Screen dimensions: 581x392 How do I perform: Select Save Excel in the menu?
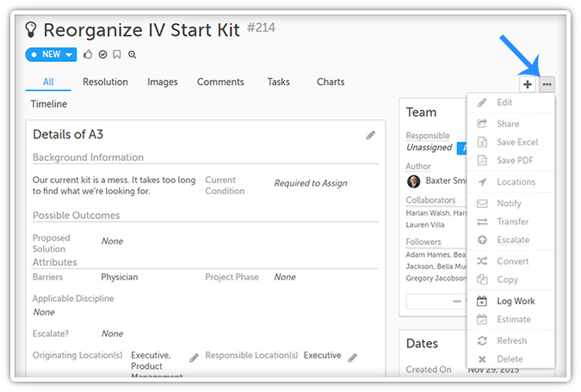point(510,142)
